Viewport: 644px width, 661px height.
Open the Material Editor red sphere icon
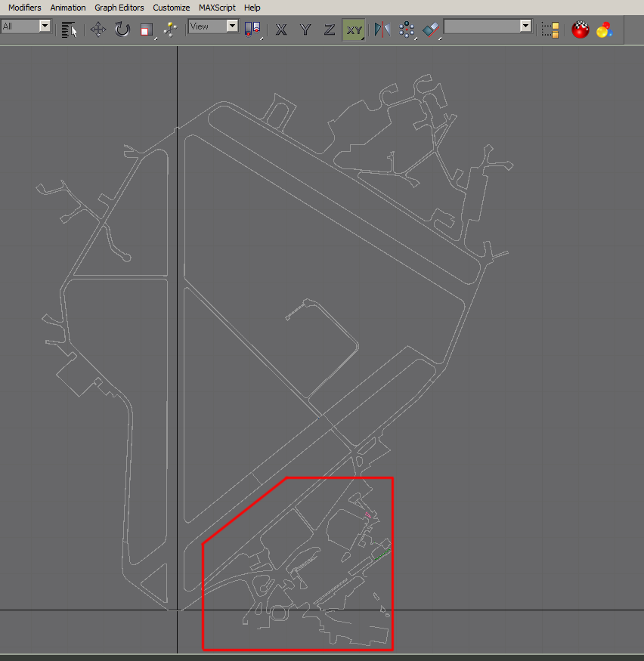coord(581,29)
